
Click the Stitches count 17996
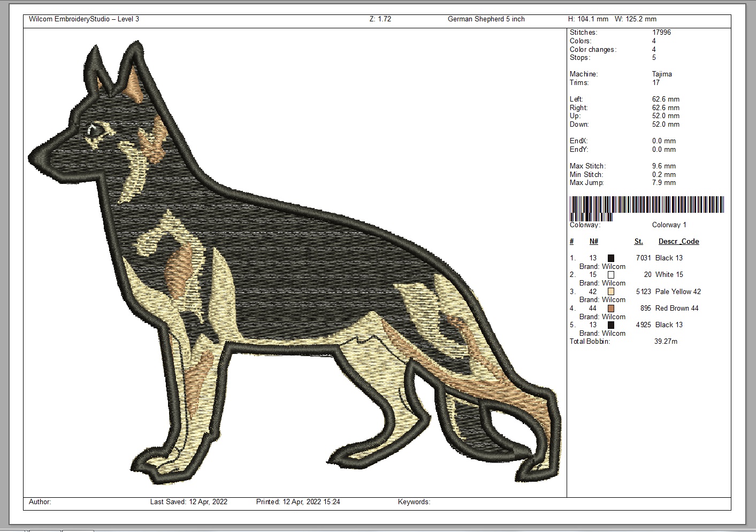[661, 33]
